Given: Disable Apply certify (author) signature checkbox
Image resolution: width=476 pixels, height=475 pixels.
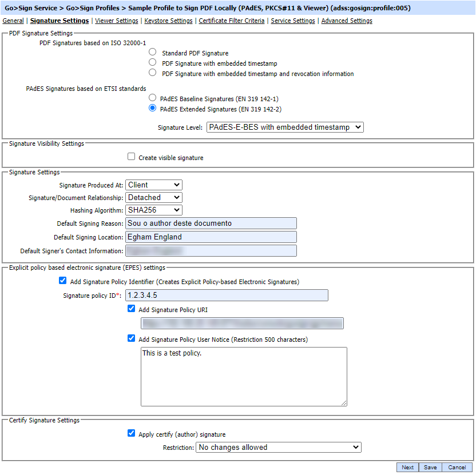Looking at the screenshot, I should [x=132, y=434].
